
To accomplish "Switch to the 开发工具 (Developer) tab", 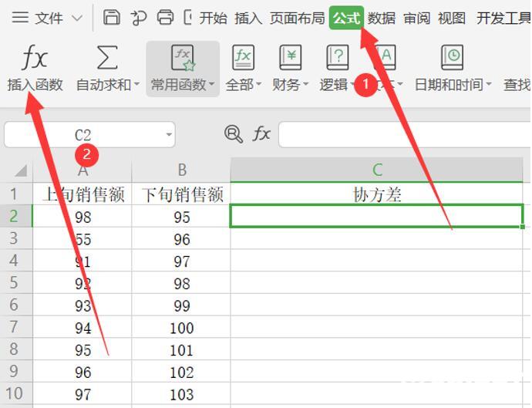I will tap(503, 18).
